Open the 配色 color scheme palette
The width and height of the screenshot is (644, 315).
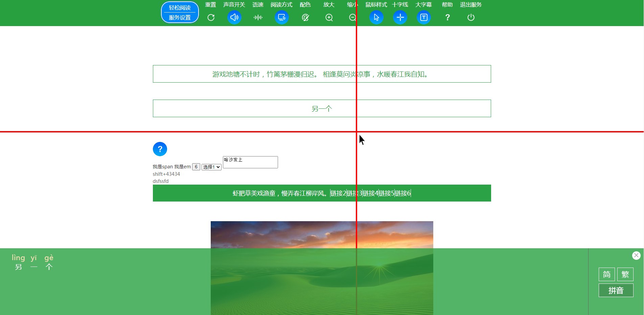[305, 17]
